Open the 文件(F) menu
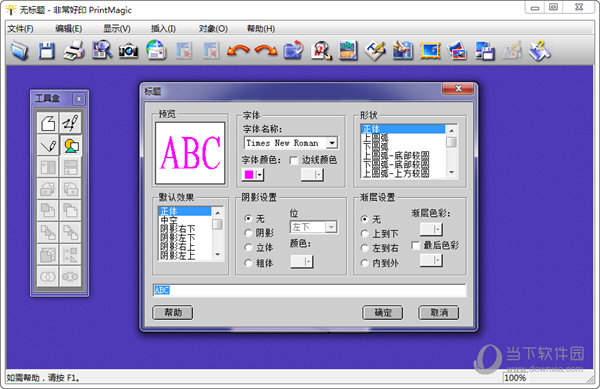Image resolution: width=600 pixels, height=389 pixels. (x=21, y=29)
